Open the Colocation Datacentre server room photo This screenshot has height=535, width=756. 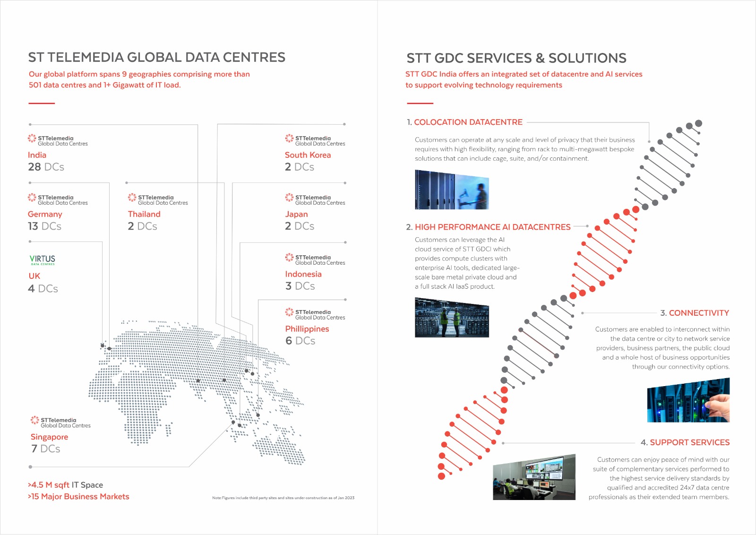[x=452, y=190]
